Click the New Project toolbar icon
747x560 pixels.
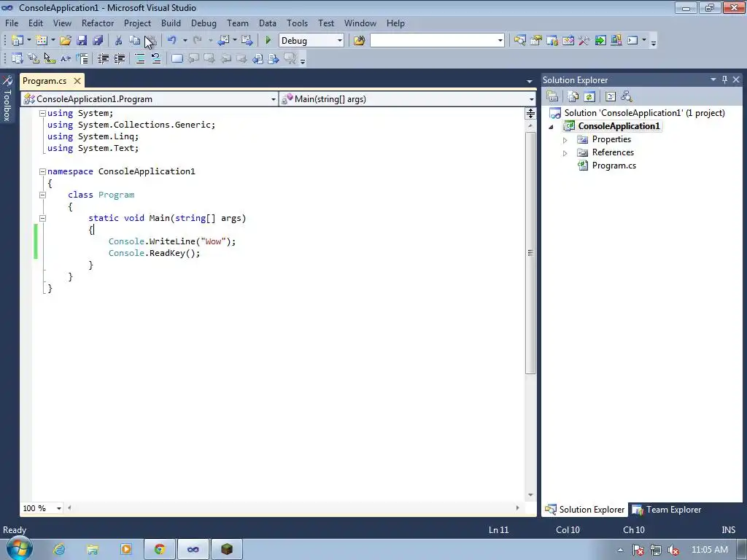pos(18,41)
